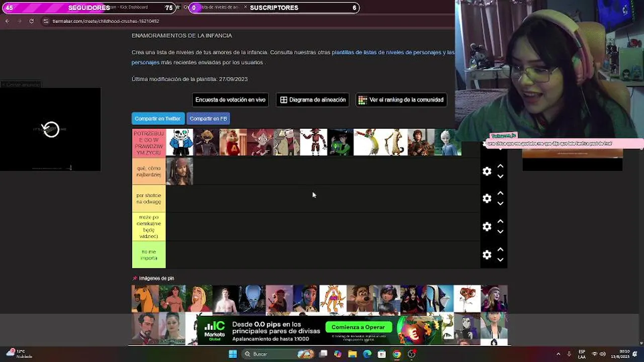Move 'może po ciemku' tier up
The width and height of the screenshot is (644, 362).
pos(500,222)
